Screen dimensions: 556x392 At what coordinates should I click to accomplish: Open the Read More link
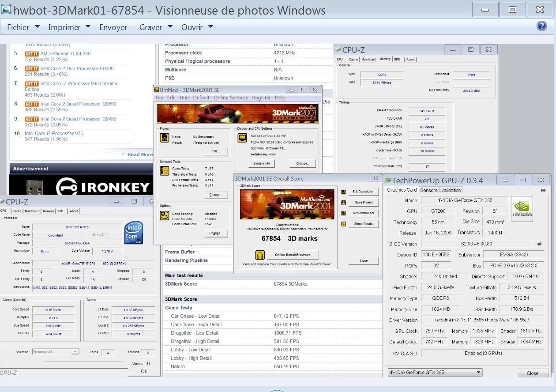[x=140, y=155]
